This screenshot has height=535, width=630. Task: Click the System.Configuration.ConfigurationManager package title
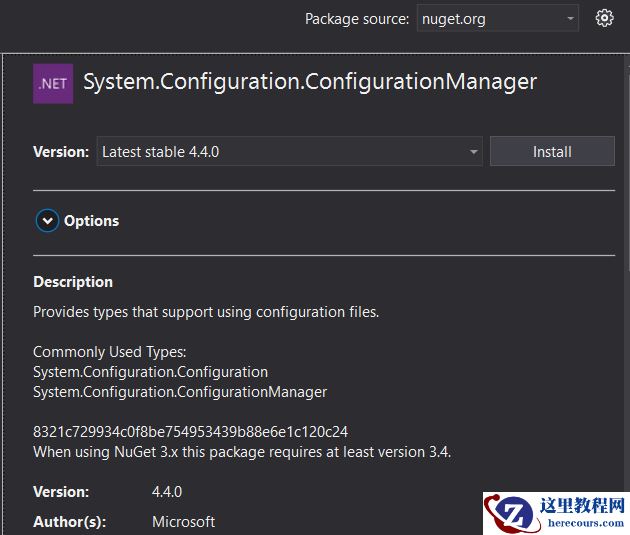[x=310, y=82]
